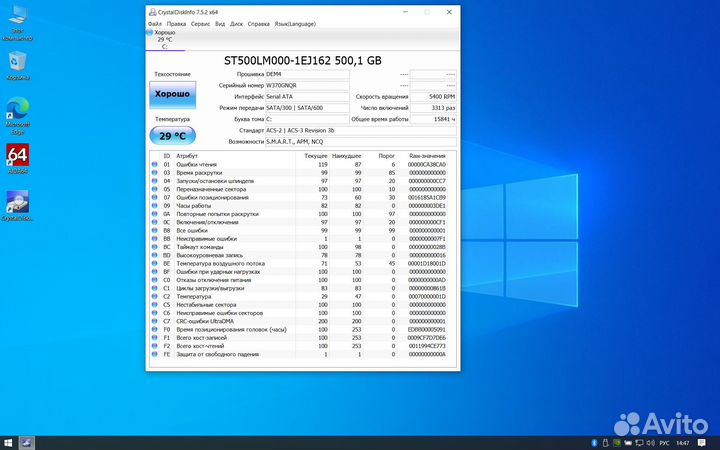Click status dot for attribute FE row
Image resolution: width=720 pixels, height=450 pixels.
[x=154, y=354]
